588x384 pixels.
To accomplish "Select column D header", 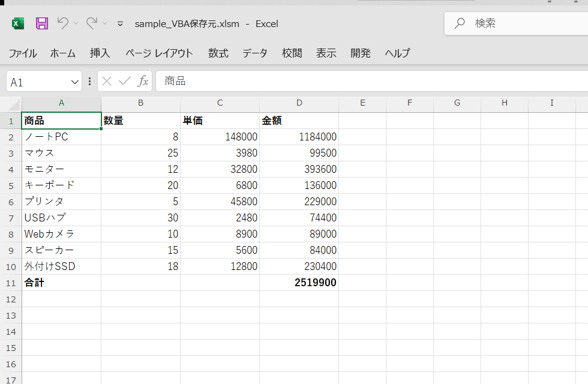I will coord(299,103).
